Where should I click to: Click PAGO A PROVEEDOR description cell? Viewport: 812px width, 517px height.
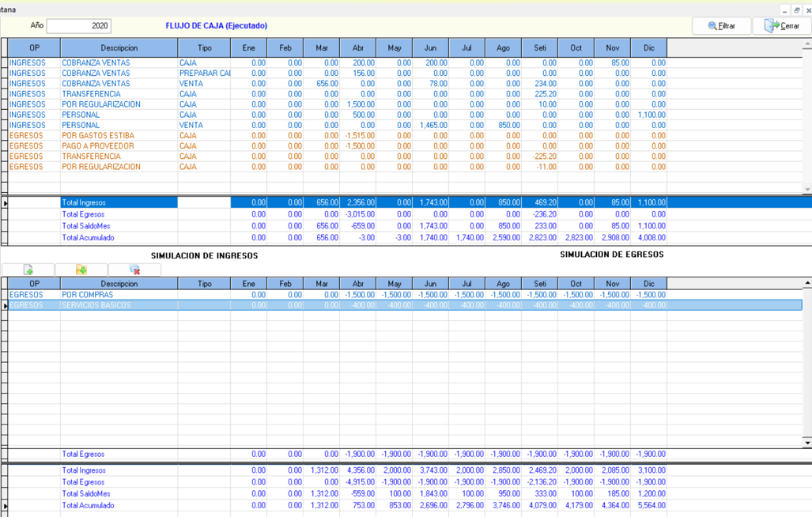(x=119, y=146)
